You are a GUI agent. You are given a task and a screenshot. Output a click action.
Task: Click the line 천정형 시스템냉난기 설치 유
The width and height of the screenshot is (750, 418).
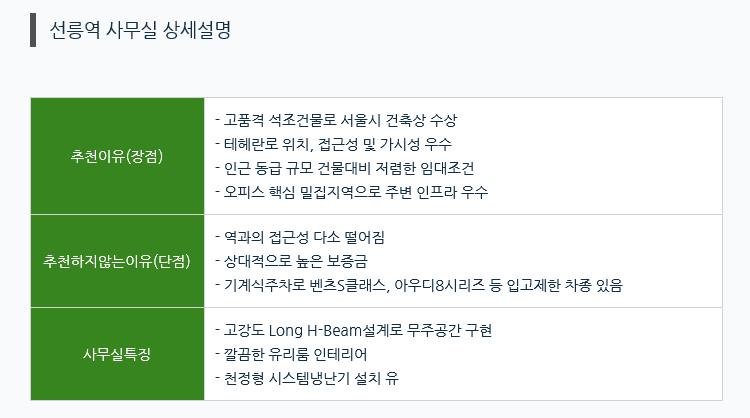(307, 378)
